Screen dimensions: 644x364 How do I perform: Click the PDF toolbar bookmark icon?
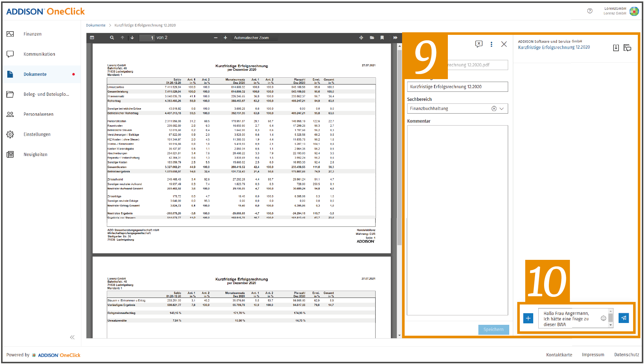pyautogui.click(x=382, y=38)
